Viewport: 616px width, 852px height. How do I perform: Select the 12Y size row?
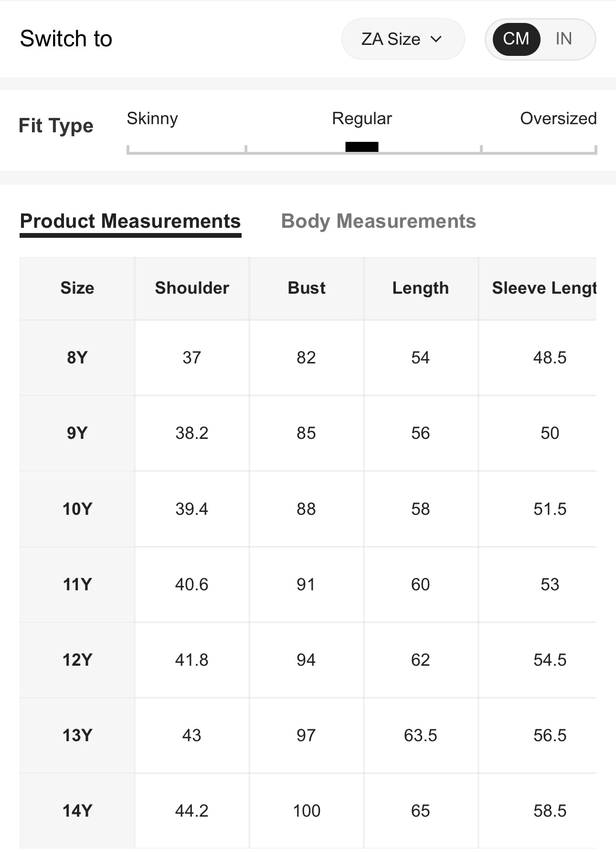pyautogui.click(x=77, y=660)
